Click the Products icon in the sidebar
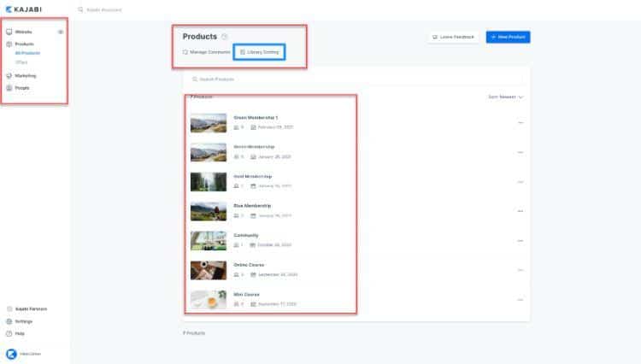The image size is (641, 364). 9,44
